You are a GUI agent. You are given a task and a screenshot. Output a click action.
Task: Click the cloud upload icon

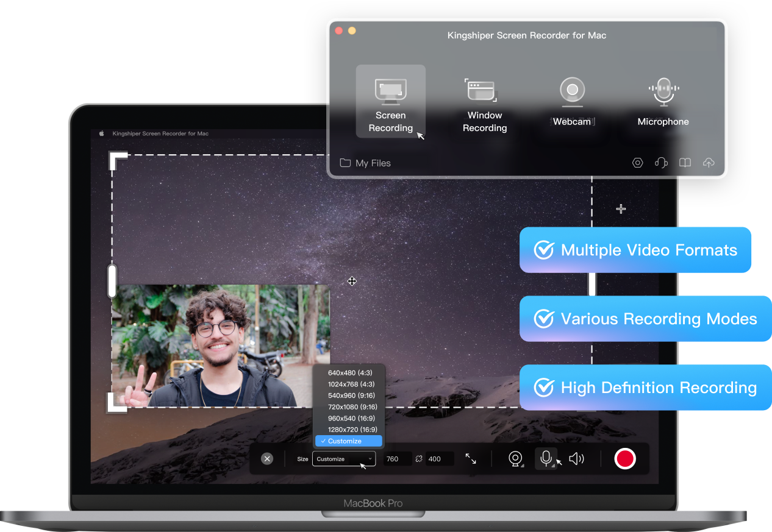(709, 163)
